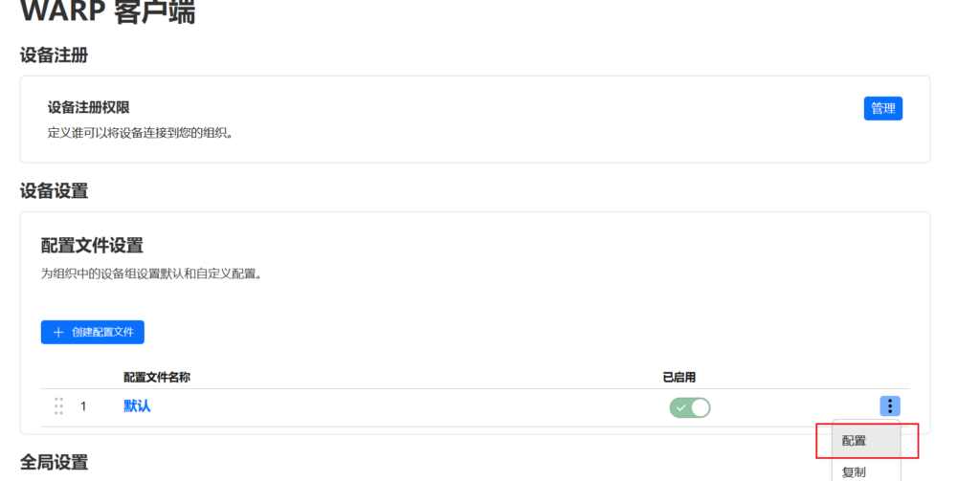Viewport: 980px width, 481px height.
Task: Grab the drag handle on profile row 1
Action: pos(58,406)
